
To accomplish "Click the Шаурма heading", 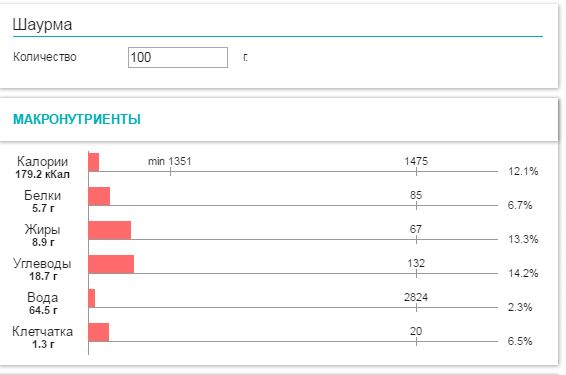I will (42, 25).
